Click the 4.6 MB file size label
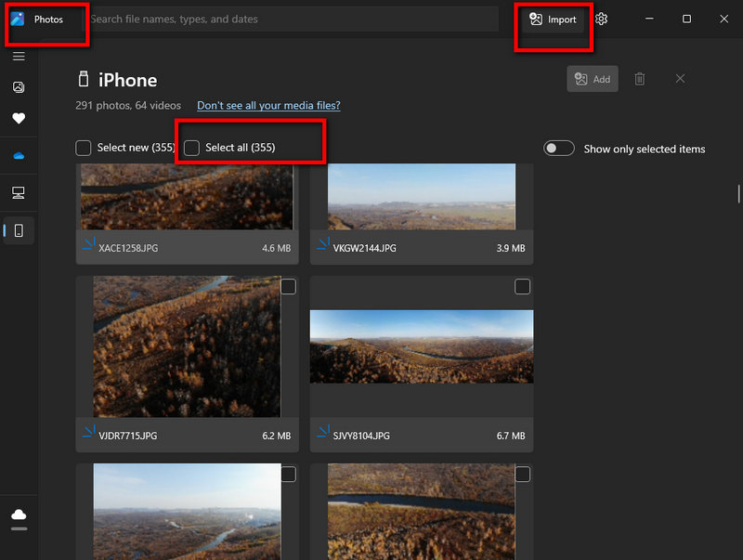 point(276,248)
